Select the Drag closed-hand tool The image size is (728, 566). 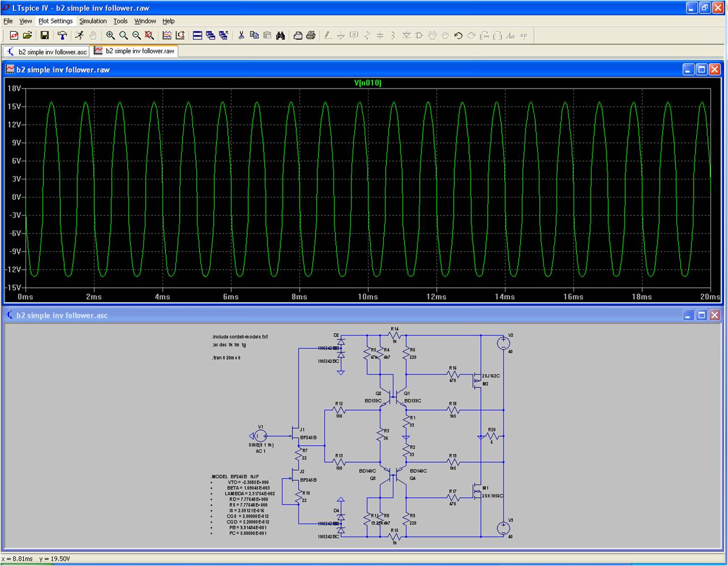[x=446, y=35]
